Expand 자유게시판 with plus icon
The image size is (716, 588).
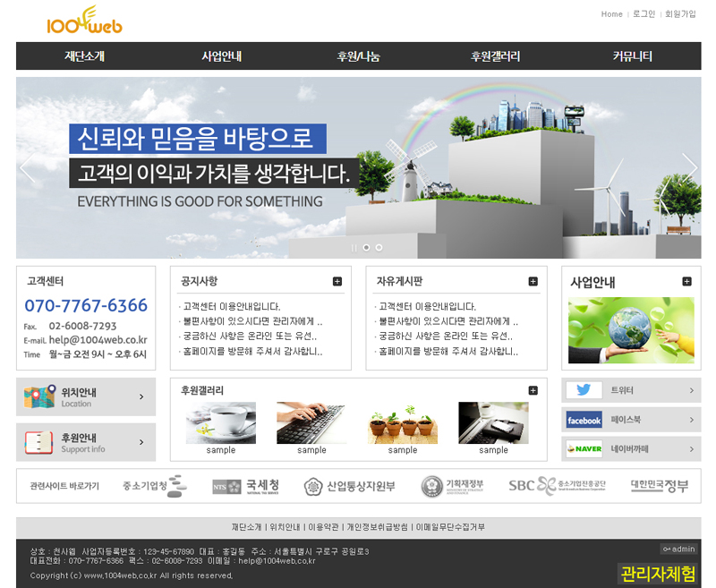pos(533,281)
